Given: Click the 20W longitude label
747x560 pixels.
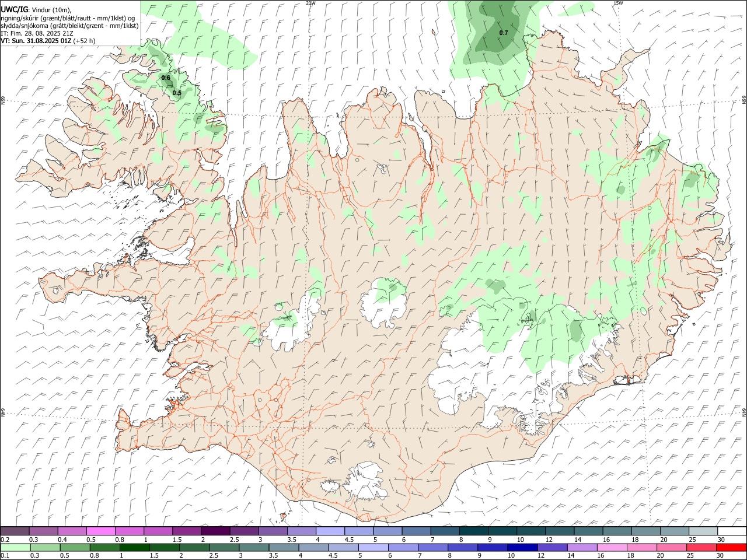Looking at the screenshot, I should tap(311, 3).
